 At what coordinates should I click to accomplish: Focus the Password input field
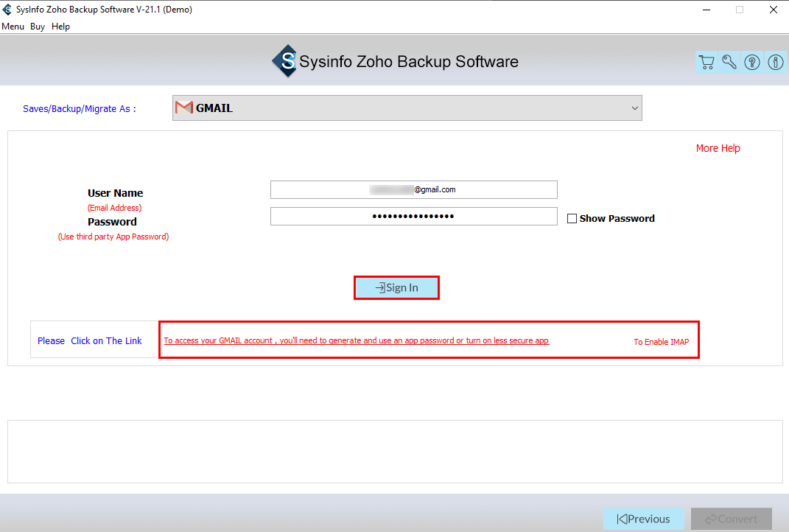[413, 217]
